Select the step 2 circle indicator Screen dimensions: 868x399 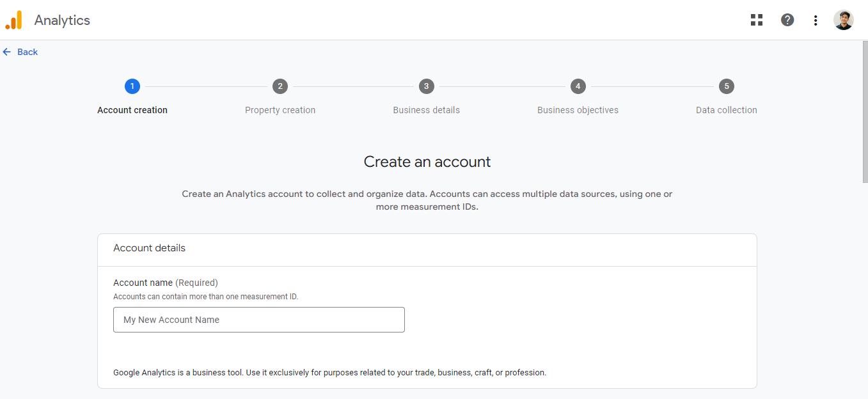280,86
